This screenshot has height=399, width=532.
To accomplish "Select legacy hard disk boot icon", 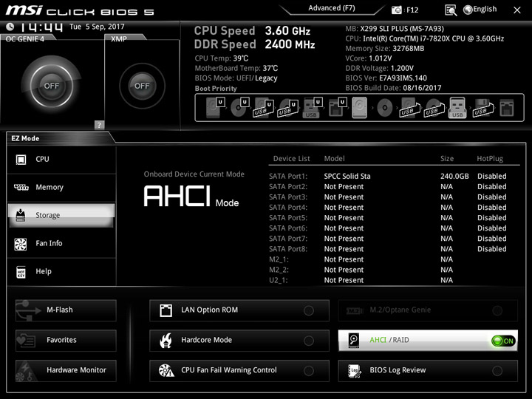I will pyautogui.click(x=360, y=108).
